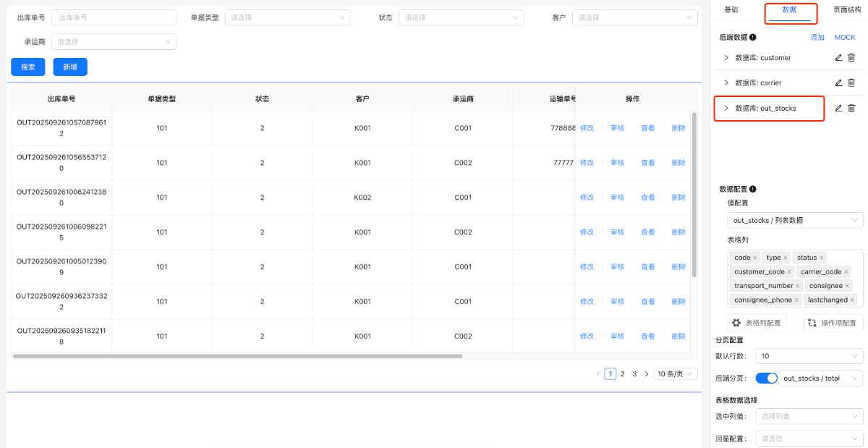Viewport: 868px width, 448px height.
Task: Expand the 数据库: customer tree node
Action: 726,58
